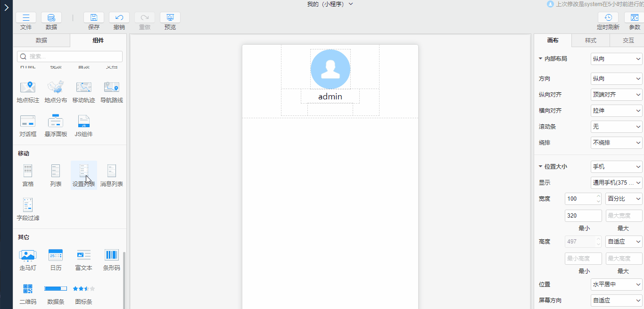This screenshot has width=644, height=309.
Task: Click the JS组件 component icon
Action: click(x=83, y=122)
